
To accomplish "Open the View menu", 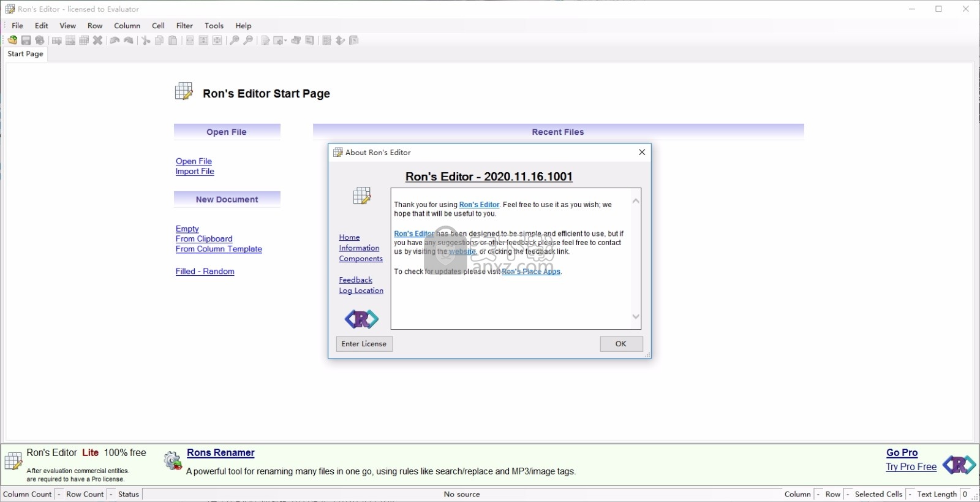I will click(67, 26).
